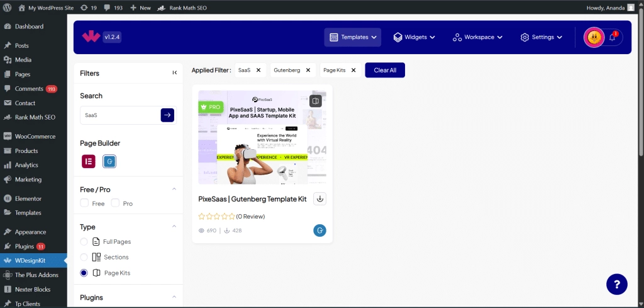Click the Rank Math SEO sidebar icon
Viewport: 644px width, 308px height.
(8, 117)
